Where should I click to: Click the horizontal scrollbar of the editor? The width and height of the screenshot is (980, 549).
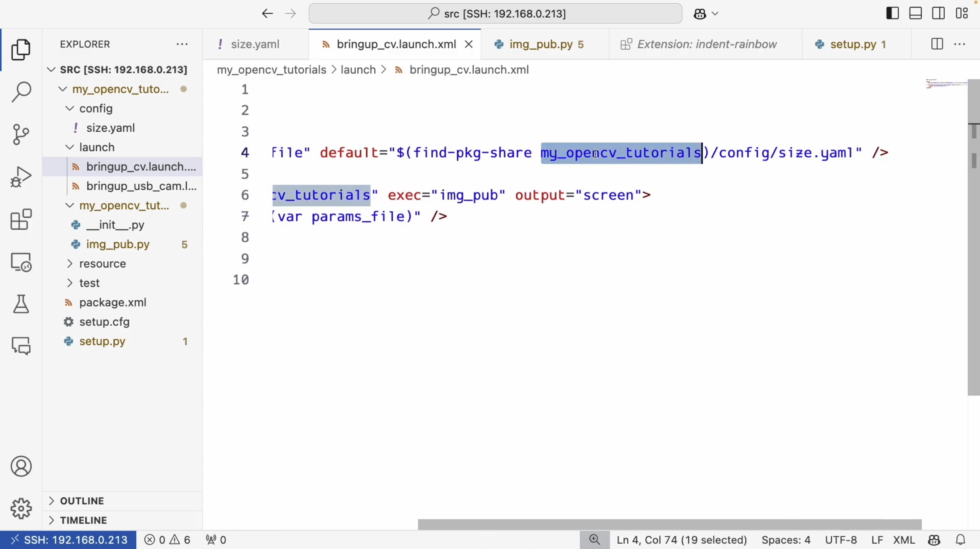669,524
